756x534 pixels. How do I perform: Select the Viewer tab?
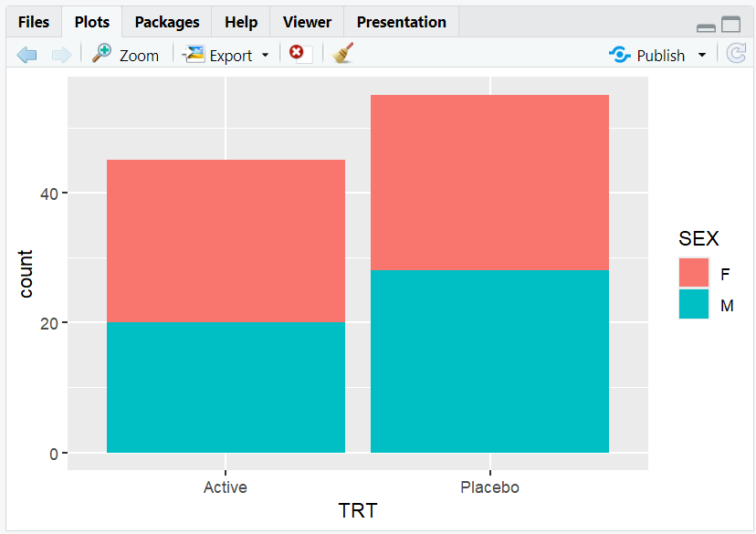pyautogui.click(x=307, y=22)
